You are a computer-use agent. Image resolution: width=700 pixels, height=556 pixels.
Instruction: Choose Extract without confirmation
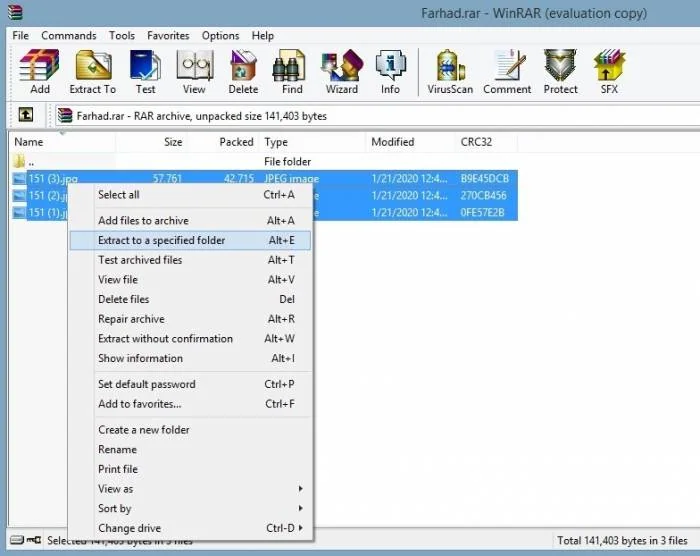pos(191,339)
